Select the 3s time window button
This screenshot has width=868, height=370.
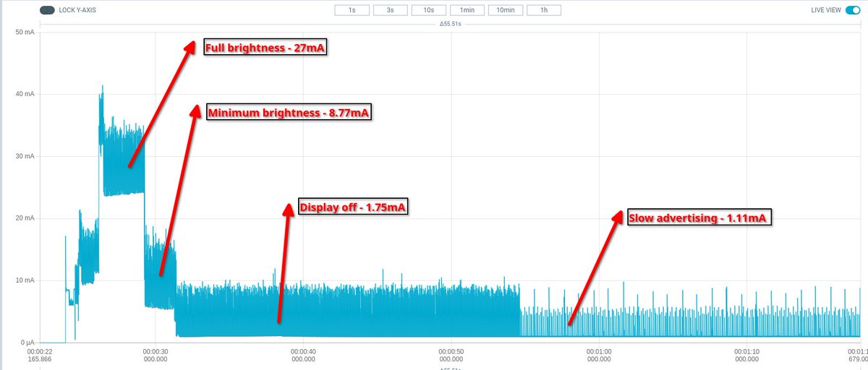point(390,11)
